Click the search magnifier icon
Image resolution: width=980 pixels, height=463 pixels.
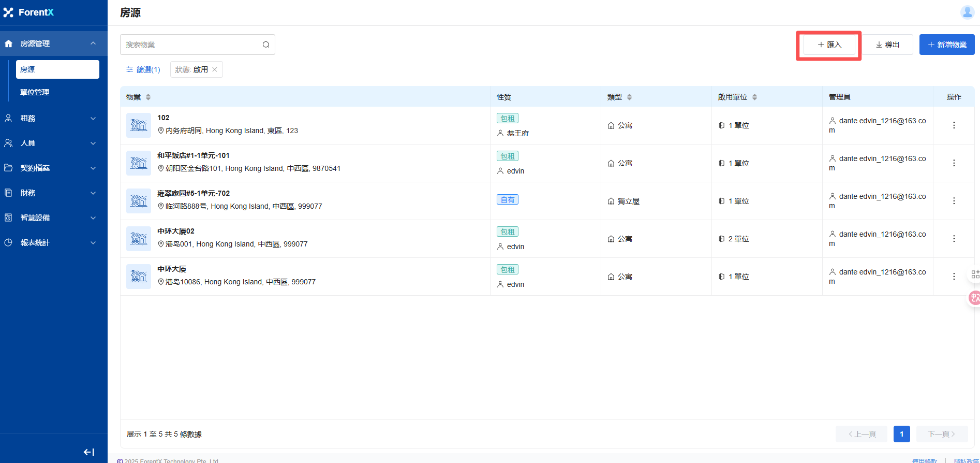265,45
